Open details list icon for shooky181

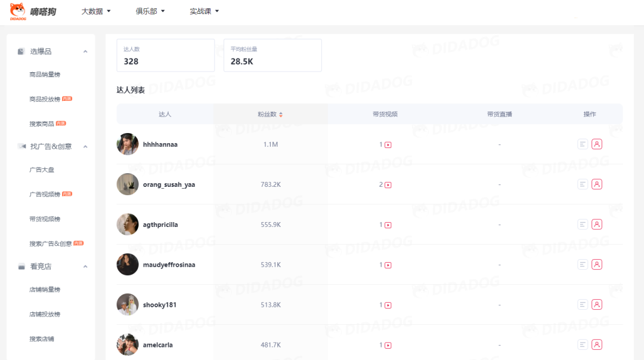(x=583, y=304)
